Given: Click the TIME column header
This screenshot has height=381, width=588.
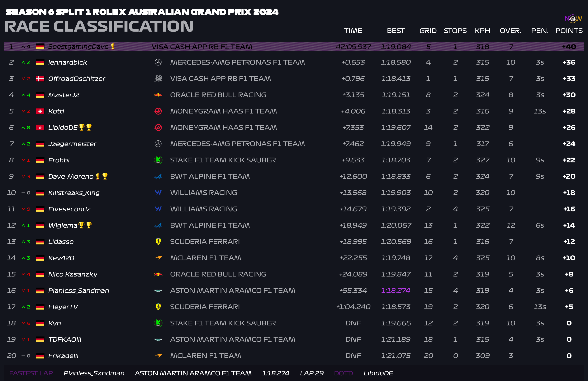Looking at the screenshot, I should coord(353,31).
